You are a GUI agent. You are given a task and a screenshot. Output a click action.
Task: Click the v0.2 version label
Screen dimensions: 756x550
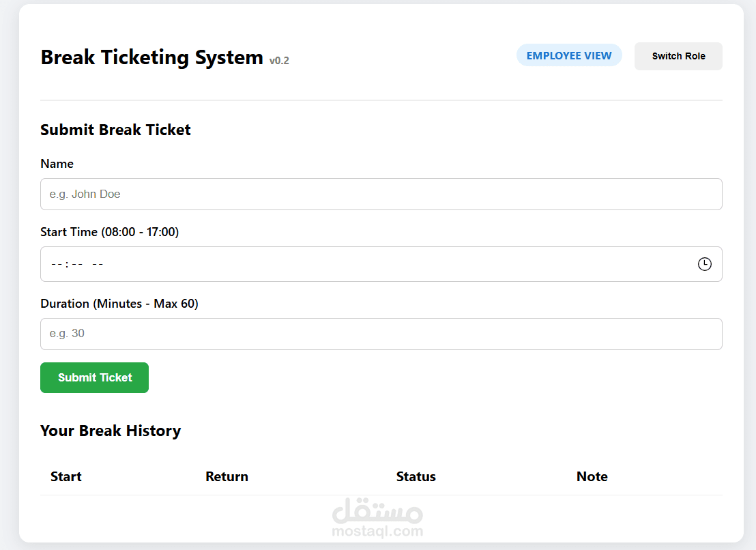(279, 61)
